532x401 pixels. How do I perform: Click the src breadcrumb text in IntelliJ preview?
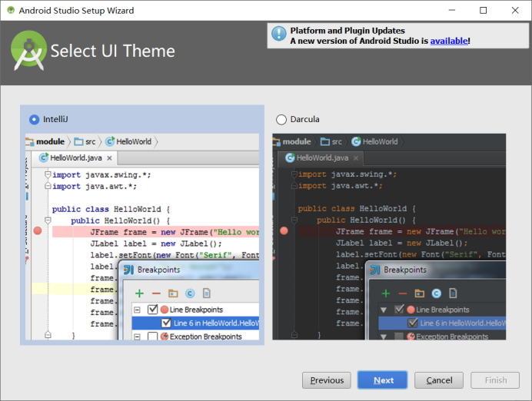click(x=90, y=141)
